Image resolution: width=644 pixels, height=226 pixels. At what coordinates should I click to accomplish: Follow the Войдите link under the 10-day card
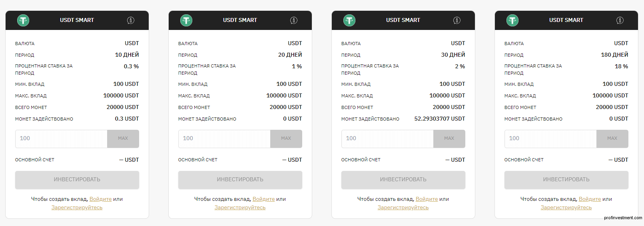coord(101,199)
